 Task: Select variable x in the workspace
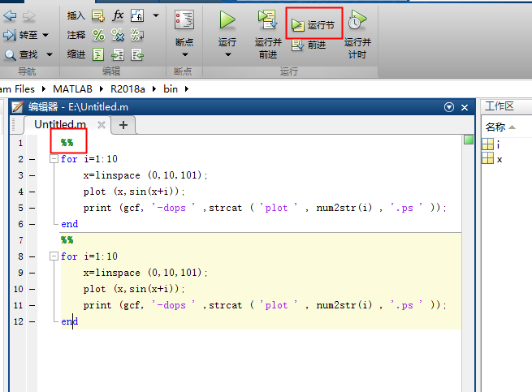[x=492, y=159]
